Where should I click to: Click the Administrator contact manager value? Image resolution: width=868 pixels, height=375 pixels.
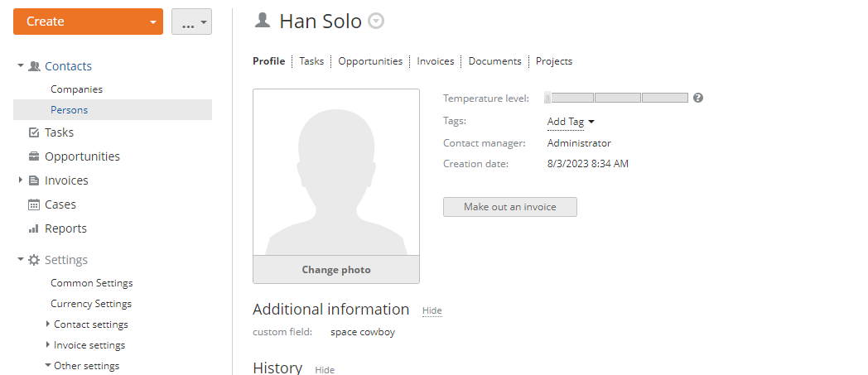point(579,143)
